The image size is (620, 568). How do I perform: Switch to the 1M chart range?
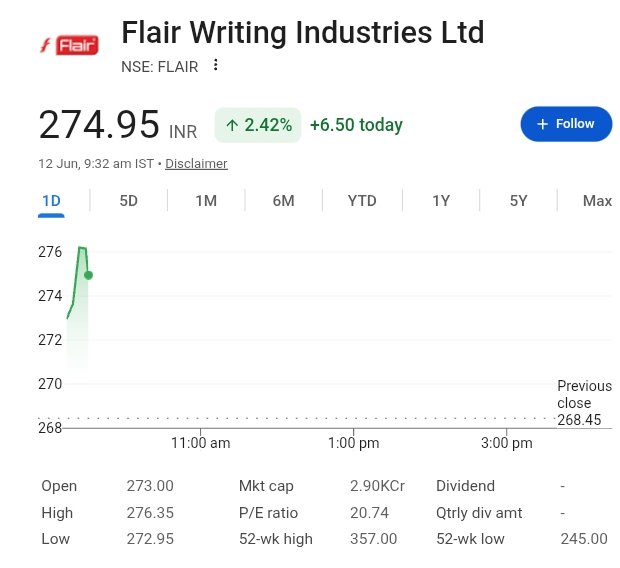point(206,201)
